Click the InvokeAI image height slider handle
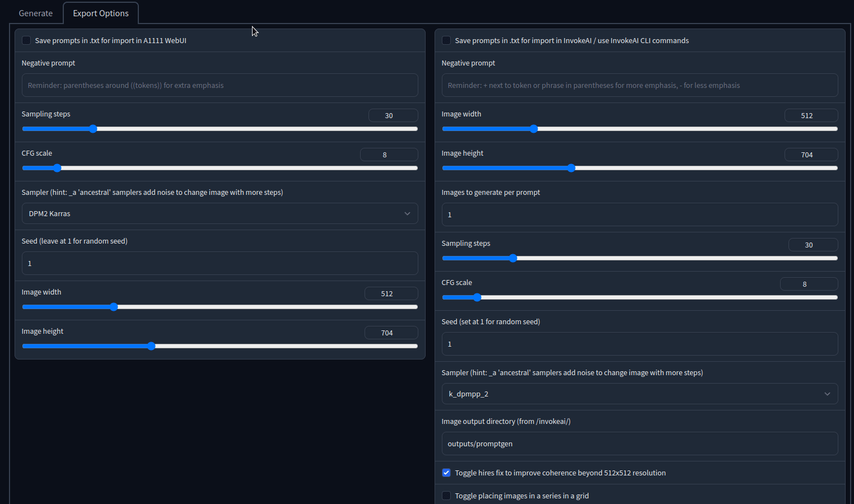Viewport: 854px width, 504px height. [x=571, y=168]
